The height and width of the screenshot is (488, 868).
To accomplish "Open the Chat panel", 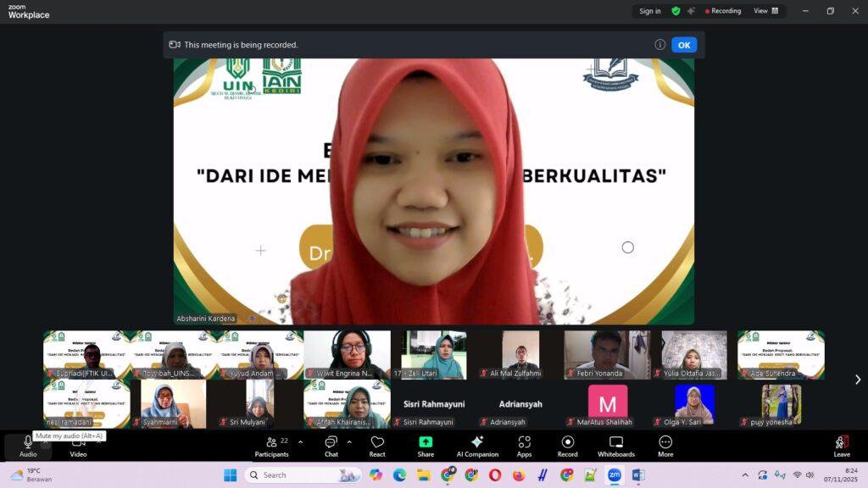I will pyautogui.click(x=331, y=446).
